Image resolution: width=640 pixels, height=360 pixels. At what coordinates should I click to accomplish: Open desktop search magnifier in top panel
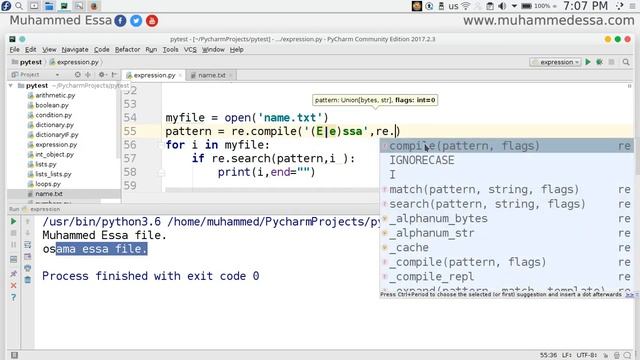pyautogui.click(x=19, y=6)
